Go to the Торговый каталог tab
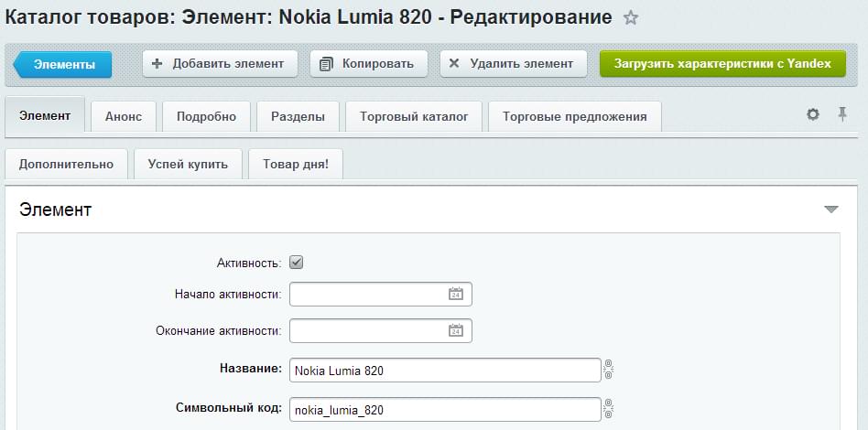The width and height of the screenshot is (868, 430). (x=414, y=116)
